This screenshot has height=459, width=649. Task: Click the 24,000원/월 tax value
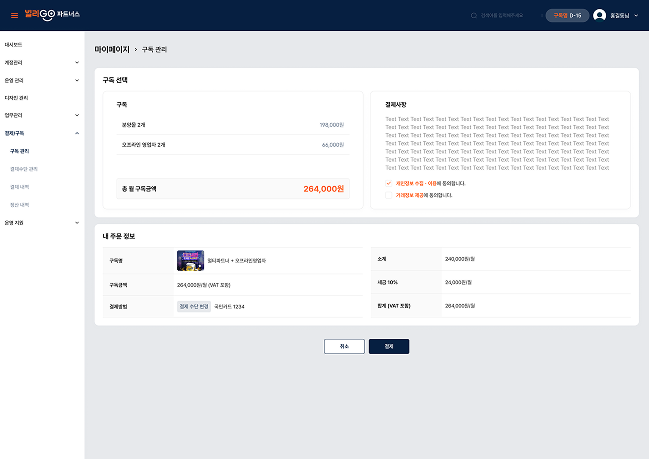[x=458, y=282]
